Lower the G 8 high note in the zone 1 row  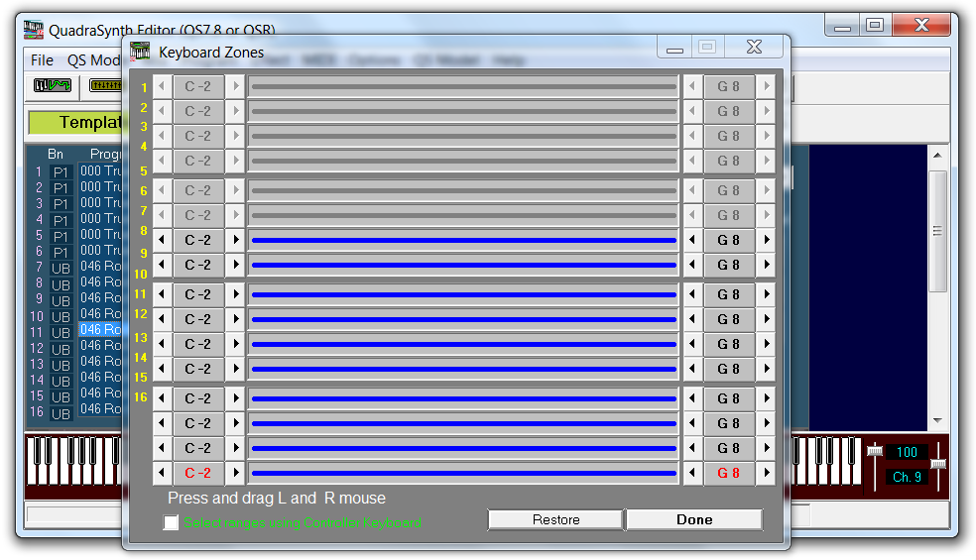click(693, 86)
